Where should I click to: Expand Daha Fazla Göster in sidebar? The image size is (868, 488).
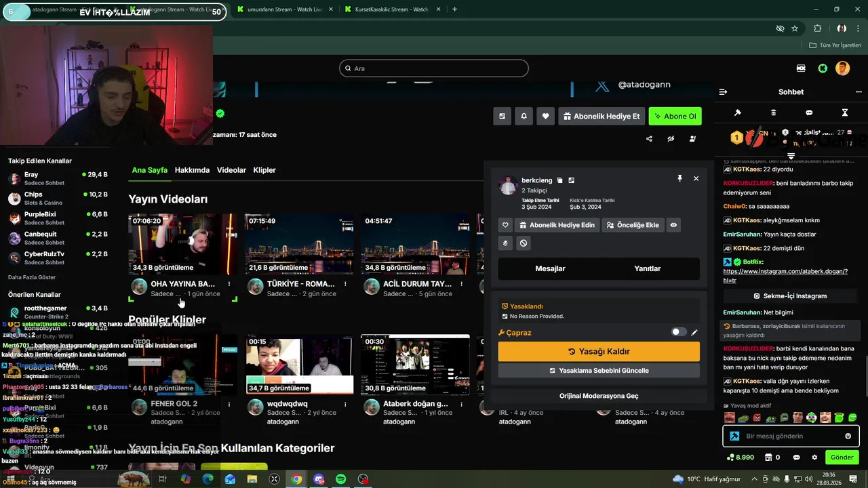click(x=32, y=277)
